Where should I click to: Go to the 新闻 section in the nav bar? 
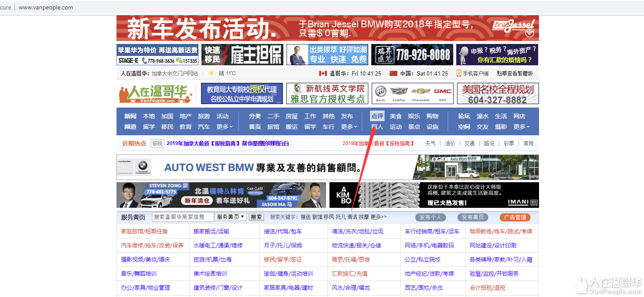point(130,116)
